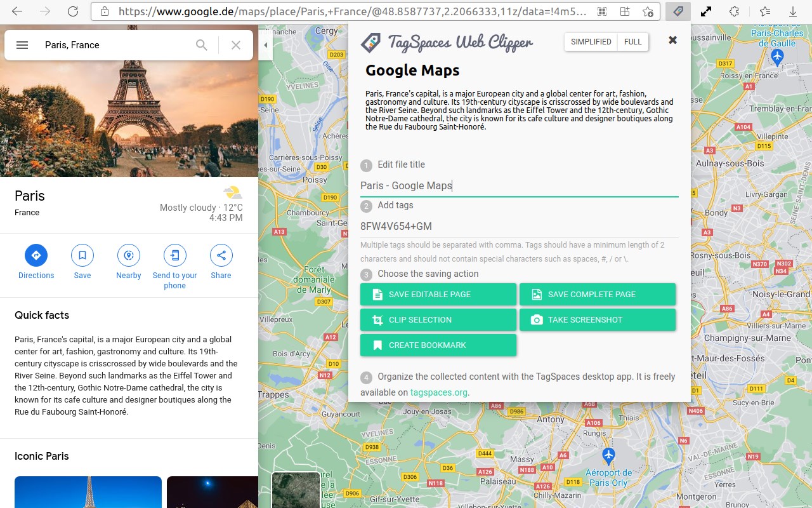
Task: Click the Maps search box text
Action: tap(72, 45)
